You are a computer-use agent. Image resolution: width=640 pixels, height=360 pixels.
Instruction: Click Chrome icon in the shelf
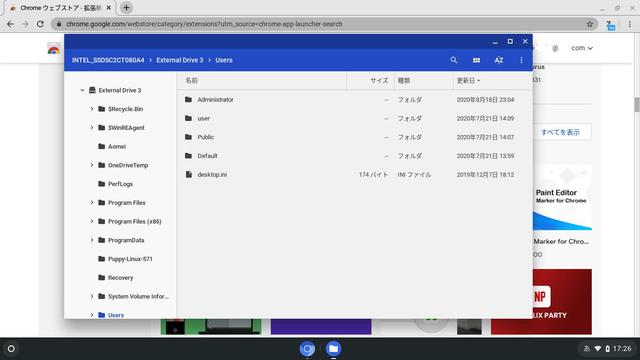tap(307, 349)
